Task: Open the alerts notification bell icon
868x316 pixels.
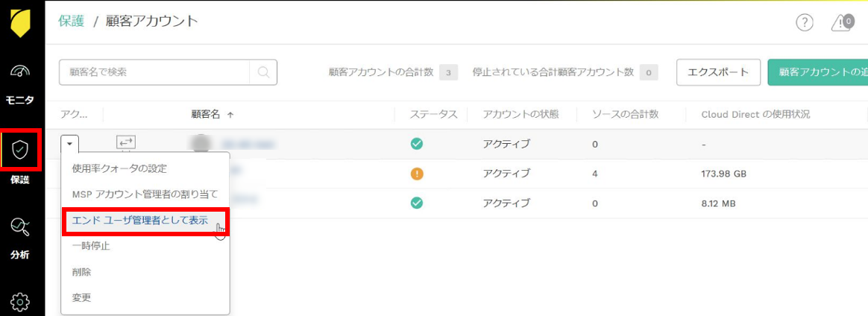Action: click(840, 23)
